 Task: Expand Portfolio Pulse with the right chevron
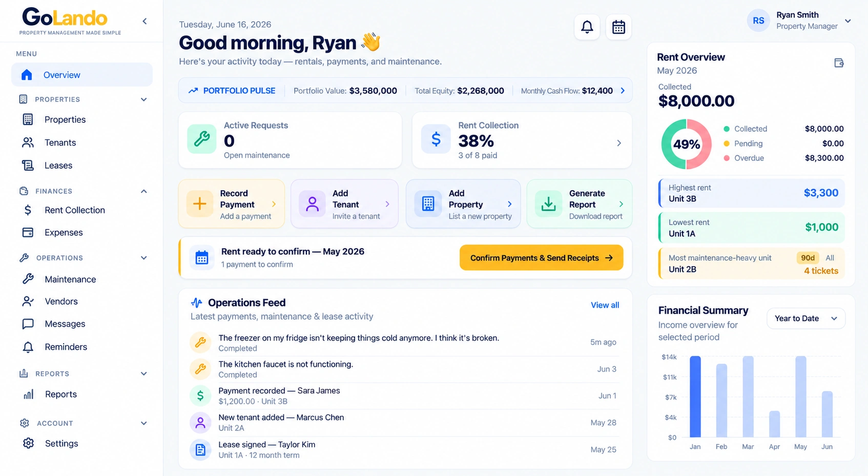coord(623,91)
